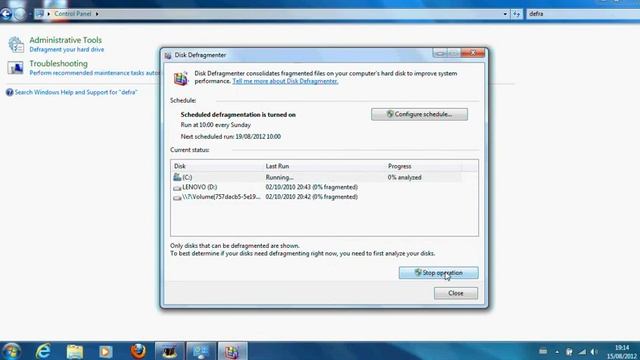This screenshot has width=640, height=360.
Task: Click the search box containing defra
Action: tap(583, 14)
